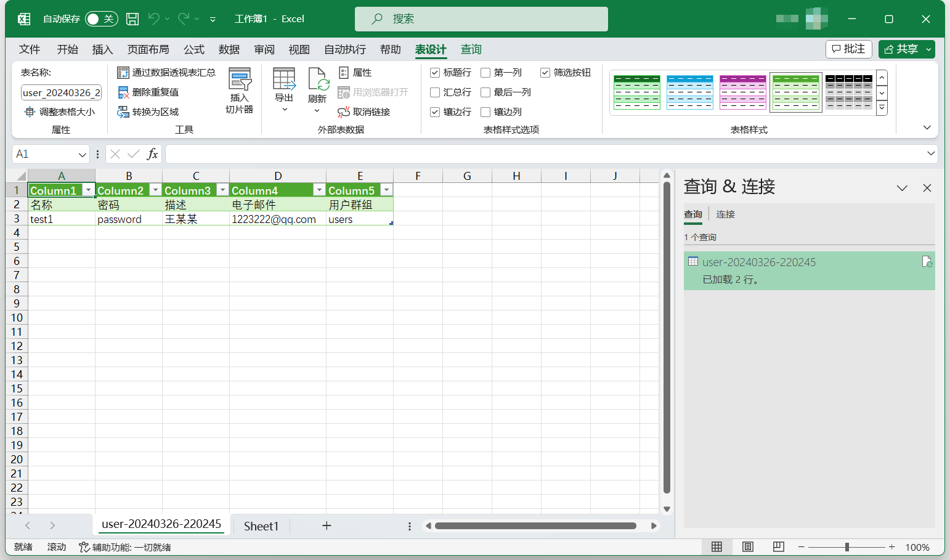Toggle AutoSave (自动保存) switch

(101, 19)
